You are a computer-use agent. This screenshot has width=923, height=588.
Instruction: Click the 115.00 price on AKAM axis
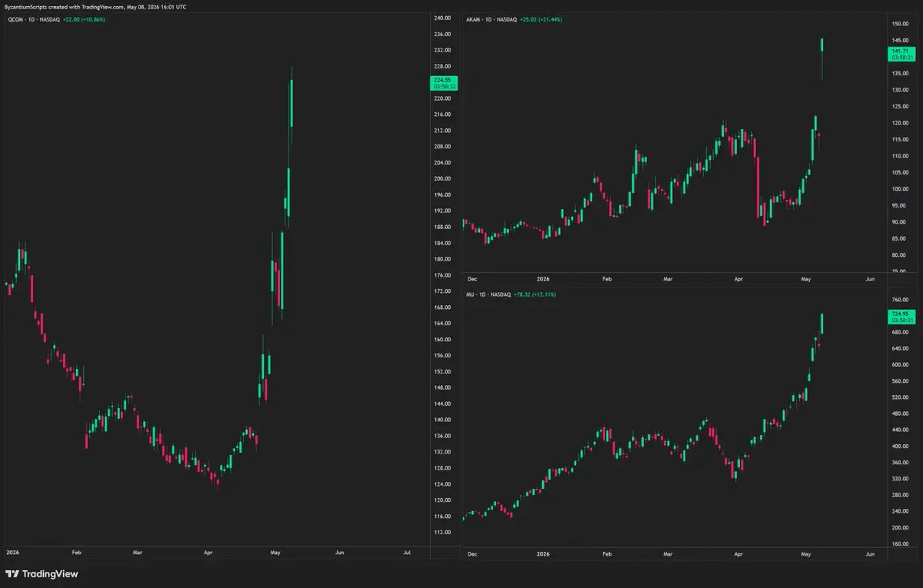899,140
